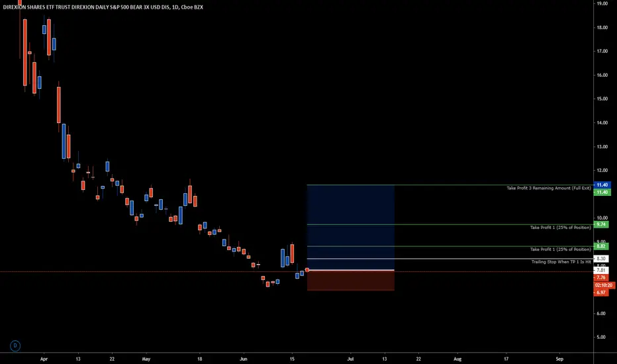Click the Aug label on the time axis

pos(457,359)
